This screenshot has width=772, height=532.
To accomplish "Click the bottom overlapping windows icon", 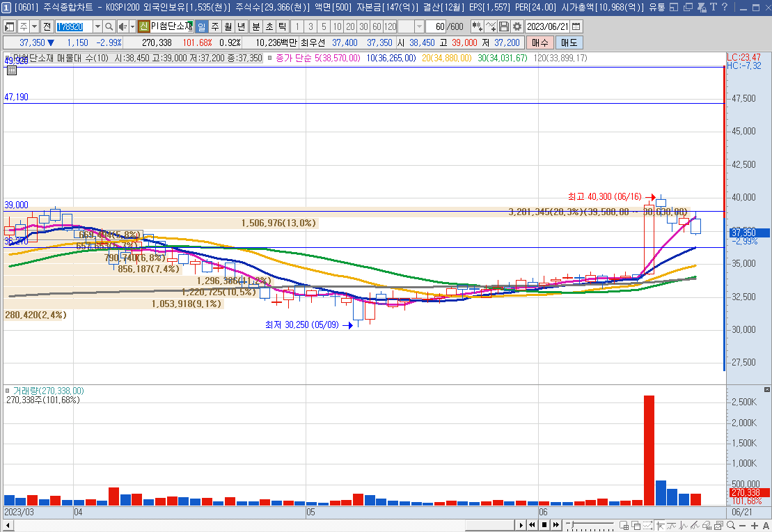I will tap(636, 525).
